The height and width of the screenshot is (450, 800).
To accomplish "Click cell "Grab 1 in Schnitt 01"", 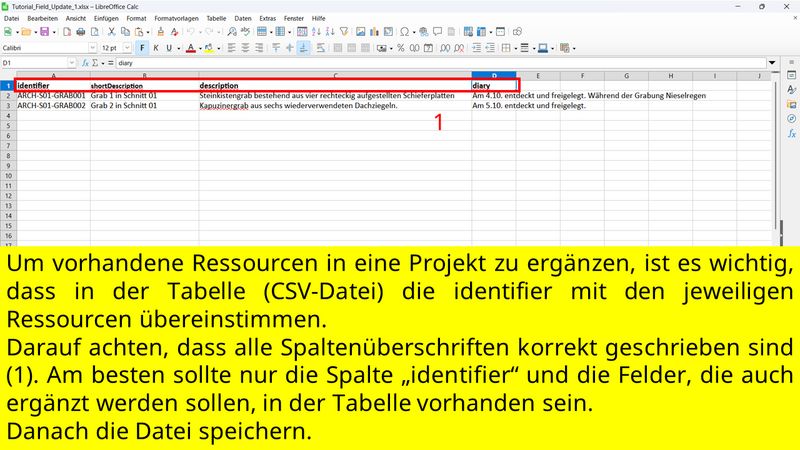I will [144, 95].
